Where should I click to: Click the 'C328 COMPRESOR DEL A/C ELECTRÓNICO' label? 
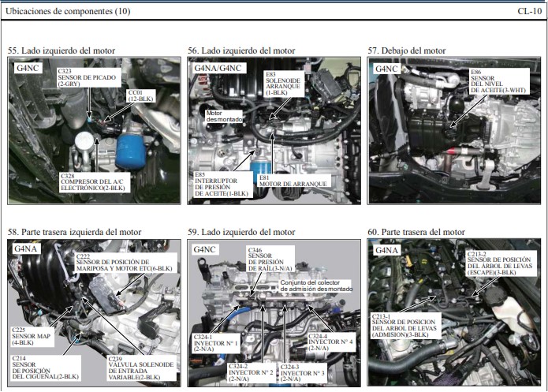point(95,182)
